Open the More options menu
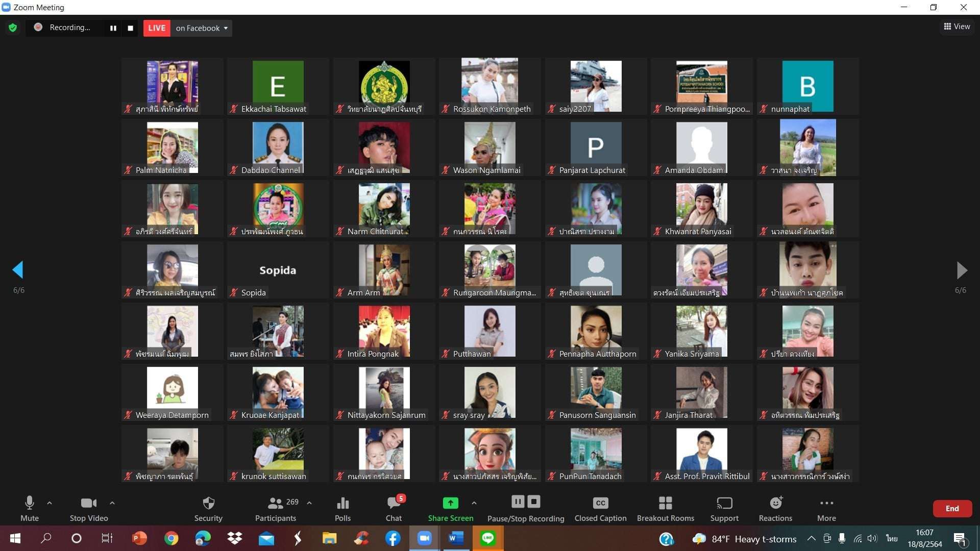The height and width of the screenshot is (551, 980). 826,504
